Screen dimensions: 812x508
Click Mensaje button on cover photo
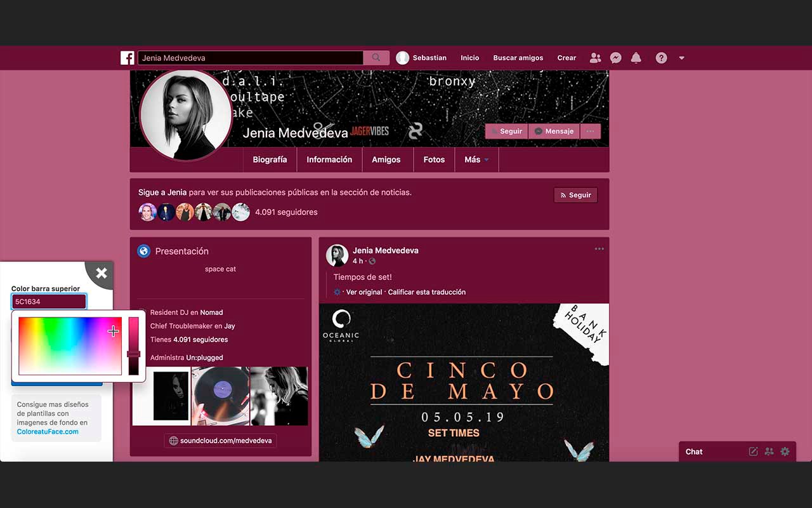pos(554,131)
